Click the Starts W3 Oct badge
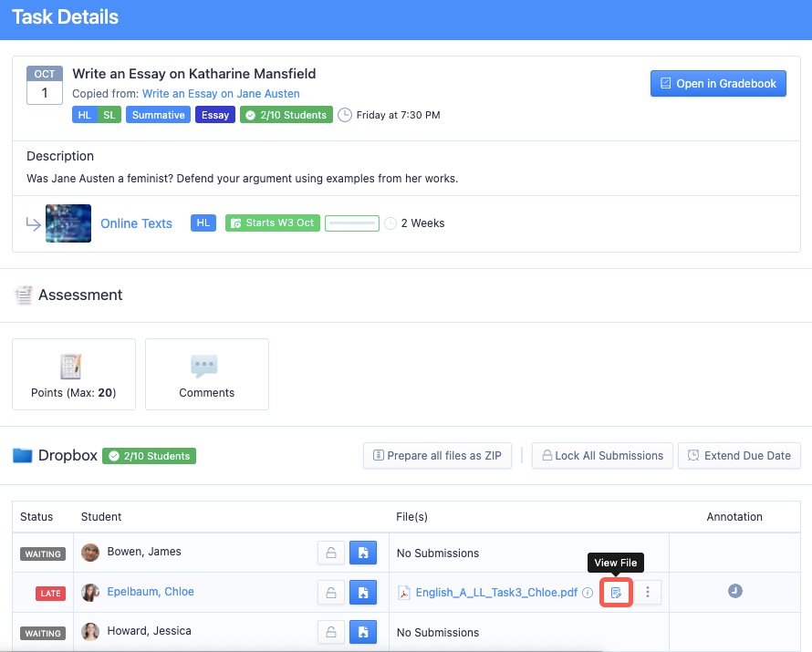This screenshot has height=652, width=812. (273, 223)
